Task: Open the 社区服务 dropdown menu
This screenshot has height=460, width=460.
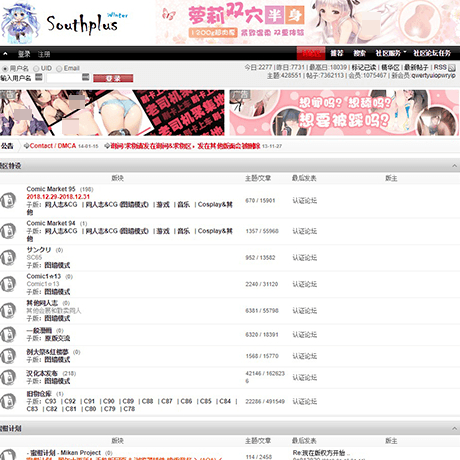Action: (x=391, y=53)
